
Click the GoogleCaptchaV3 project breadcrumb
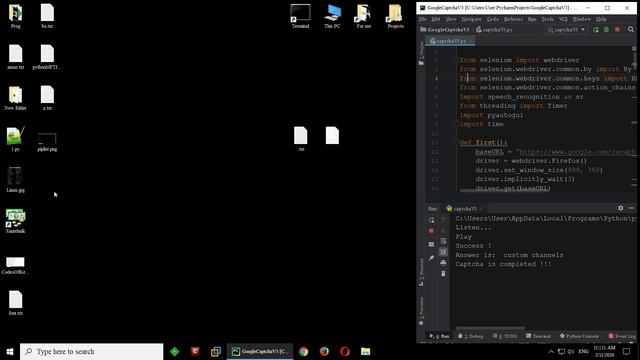(x=445, y=30)
